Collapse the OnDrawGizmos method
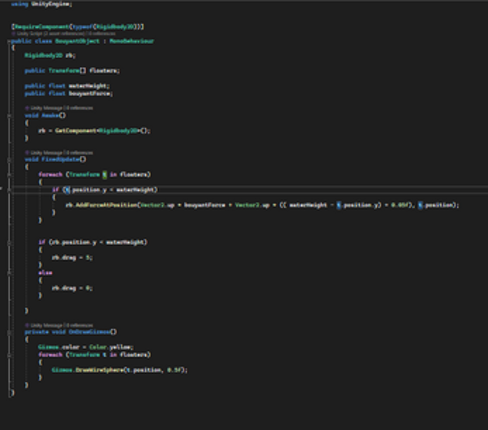The image size is (488, 430). click(9, 332)
